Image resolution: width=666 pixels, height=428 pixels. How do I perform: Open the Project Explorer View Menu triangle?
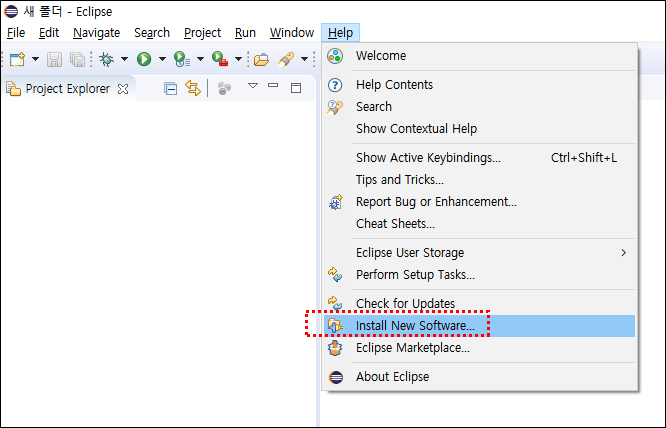coord(253,86)
